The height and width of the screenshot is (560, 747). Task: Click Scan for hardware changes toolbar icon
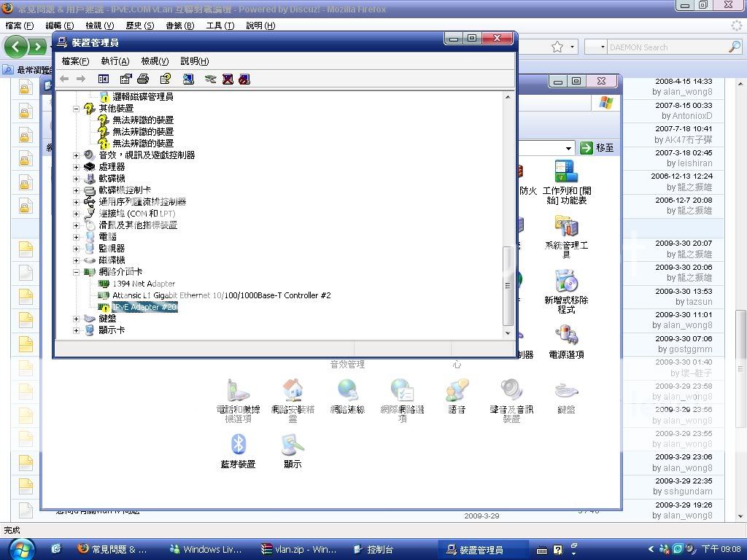(188, 79)
